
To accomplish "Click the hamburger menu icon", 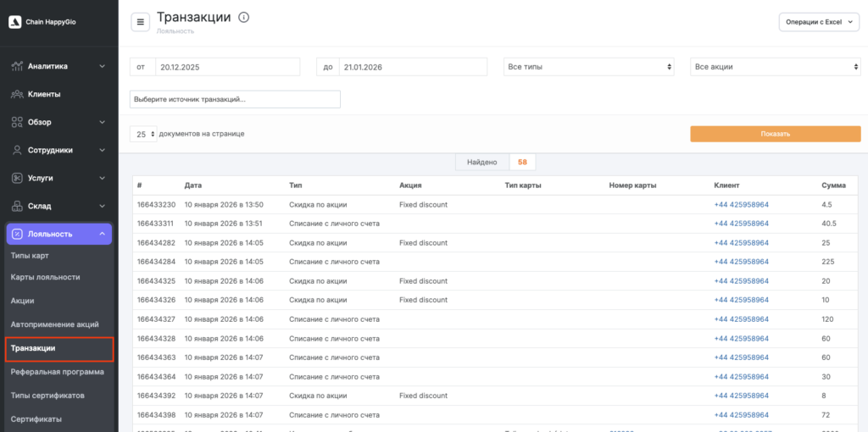I will (x=140, y=22).
